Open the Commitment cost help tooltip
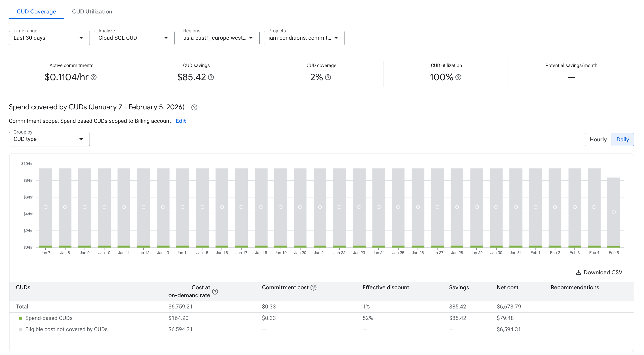This screenshot has height=355, width=644. point(314,288)
